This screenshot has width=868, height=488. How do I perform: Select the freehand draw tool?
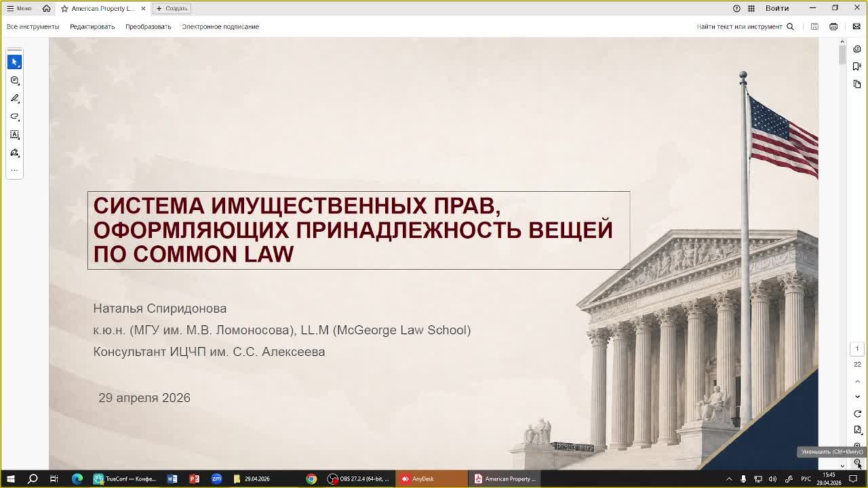coord(14,117)
